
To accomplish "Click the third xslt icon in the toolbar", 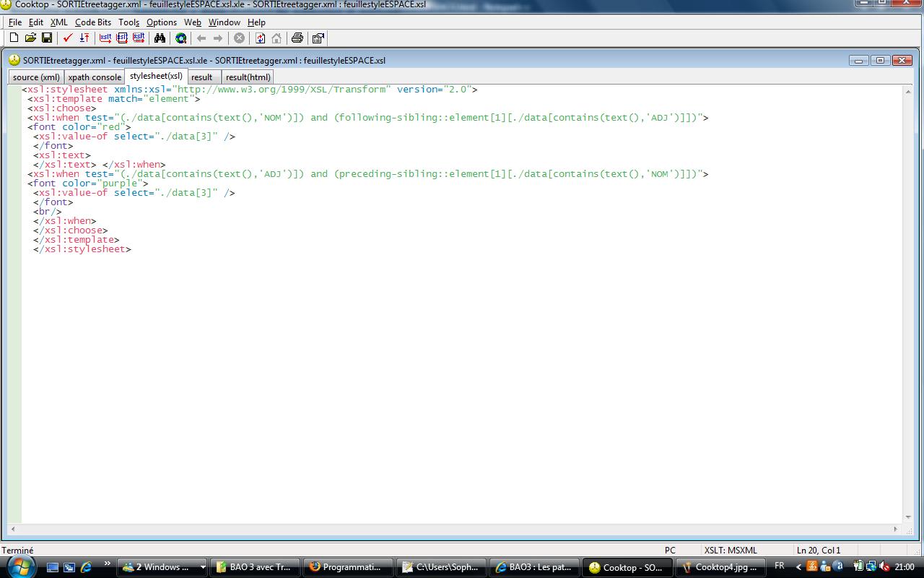I will (139, 38).
